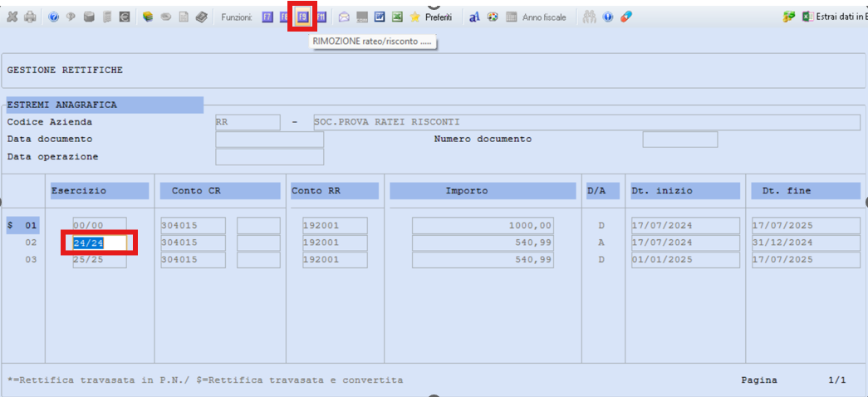
Task: Click Importo 540,99 in row 03
Action: (x=483, y=260)
